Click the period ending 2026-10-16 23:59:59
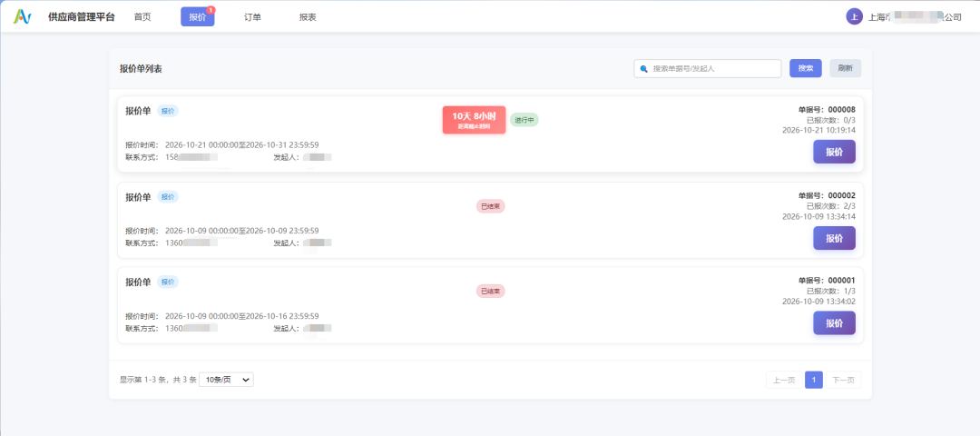Viewport: 980px width, 436px height. (242, 316)
